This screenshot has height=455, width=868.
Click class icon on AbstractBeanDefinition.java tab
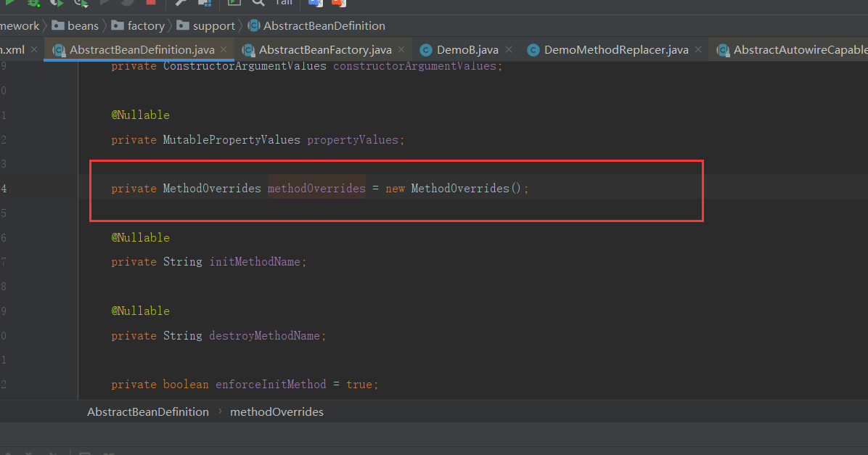point(59,50)
